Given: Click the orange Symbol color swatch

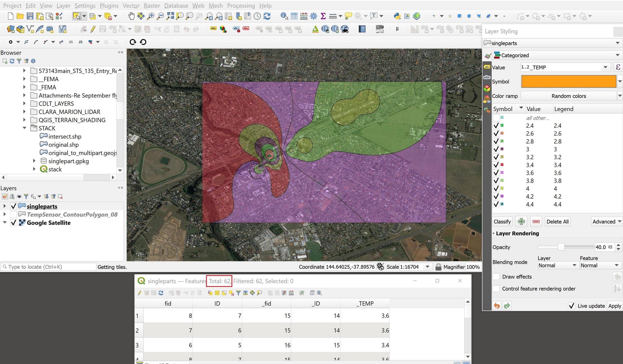Looking at the screenshot, I should coord(568,81).
